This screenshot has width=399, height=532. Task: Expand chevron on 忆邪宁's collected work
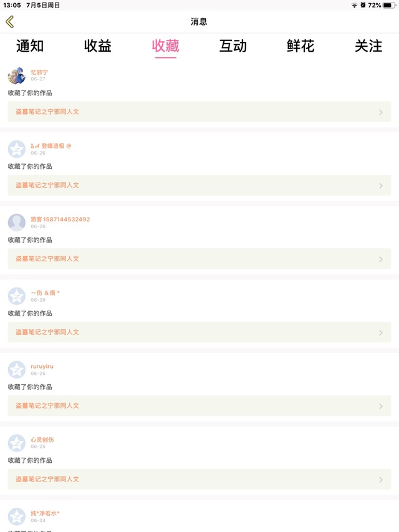[x=381, y=112]
